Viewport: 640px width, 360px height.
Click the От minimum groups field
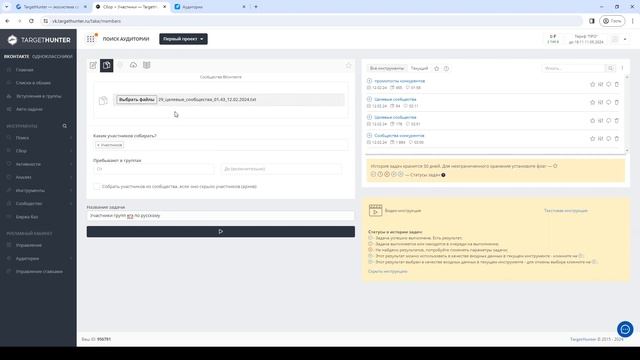click(x=153, y=169)
